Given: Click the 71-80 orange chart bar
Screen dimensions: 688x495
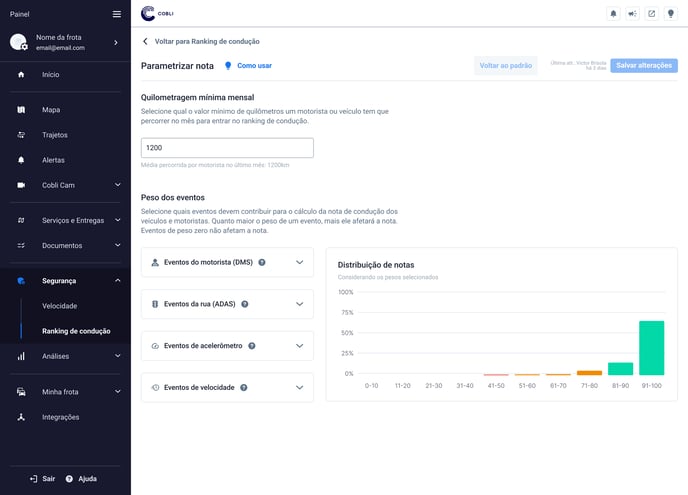Looking at the screenshot, I should tap(589, 373).
